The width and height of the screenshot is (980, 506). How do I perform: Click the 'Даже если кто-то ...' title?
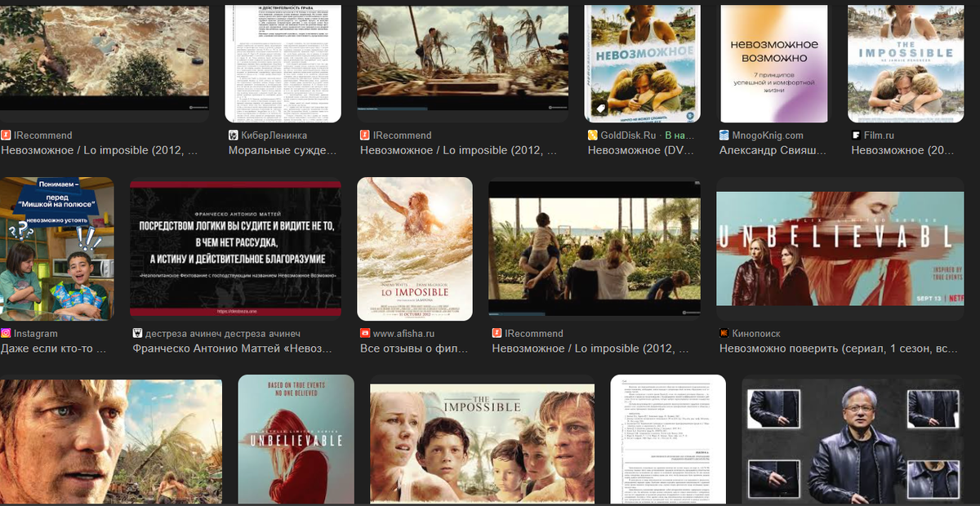point(54,348)
